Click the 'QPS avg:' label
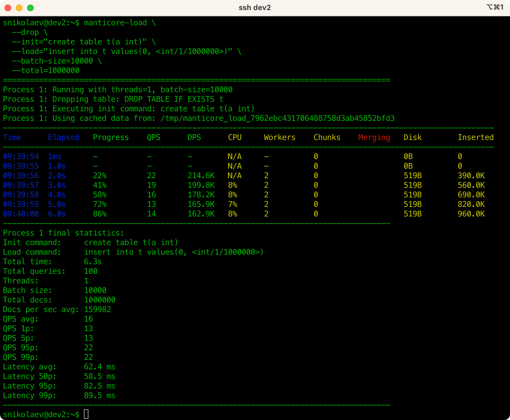Image resolution: width=510 pixels, height=420 pixels. click(x=21, y=319)
